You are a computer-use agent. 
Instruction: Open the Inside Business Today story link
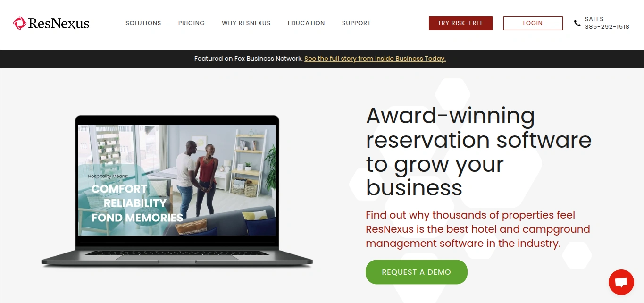(x=375, y=59)
